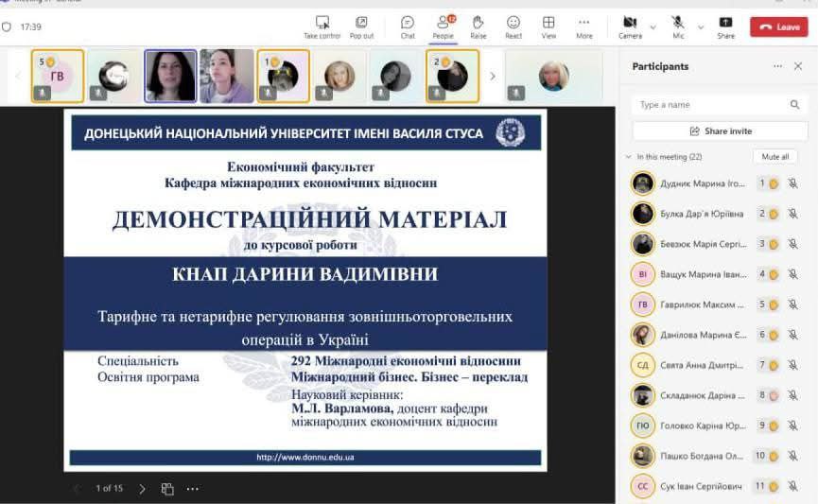Go to previous slide arrow
Viewport: 818px width, 504px height.
tap(77, 489)
